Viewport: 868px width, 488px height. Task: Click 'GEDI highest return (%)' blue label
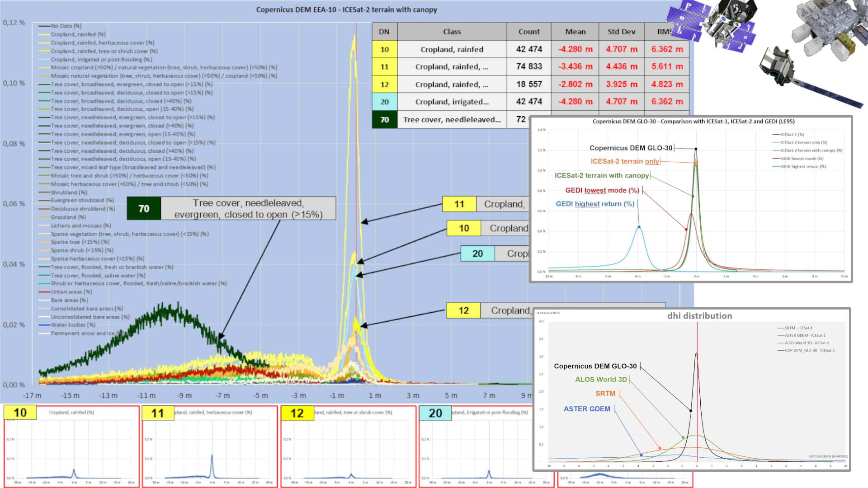pyautogui.click(x=595, y=204)
